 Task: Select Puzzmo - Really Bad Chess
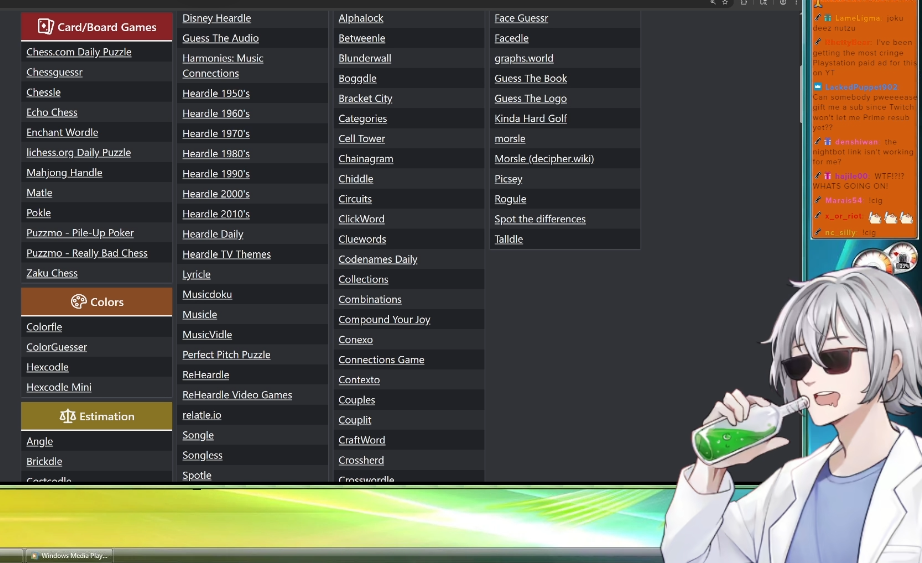pyautogui.click(x=87, y=253)
